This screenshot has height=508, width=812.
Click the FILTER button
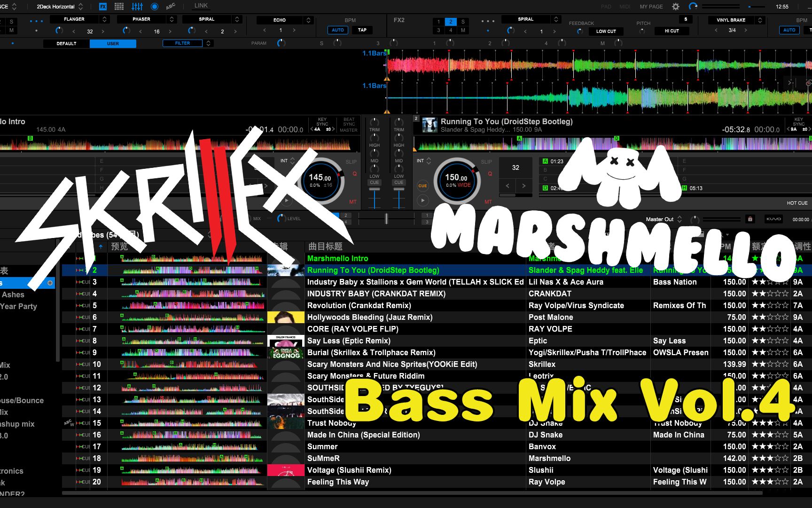click(x=182, y=43)
